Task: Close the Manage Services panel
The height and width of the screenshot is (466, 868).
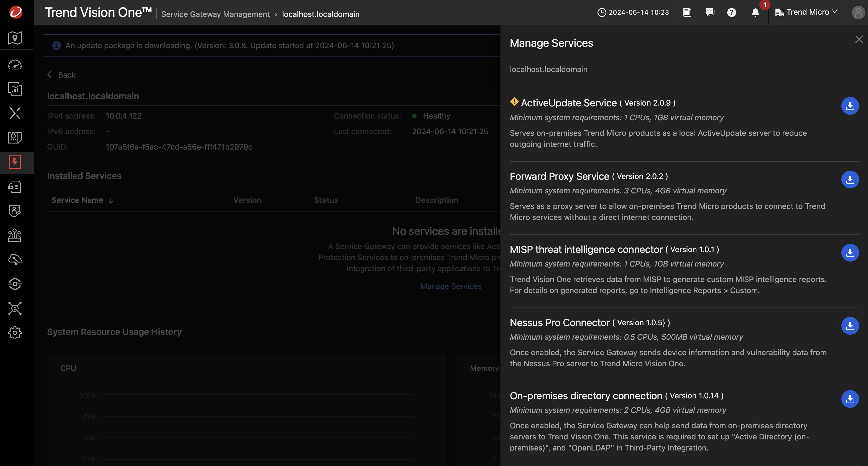Action: [859, 39]
